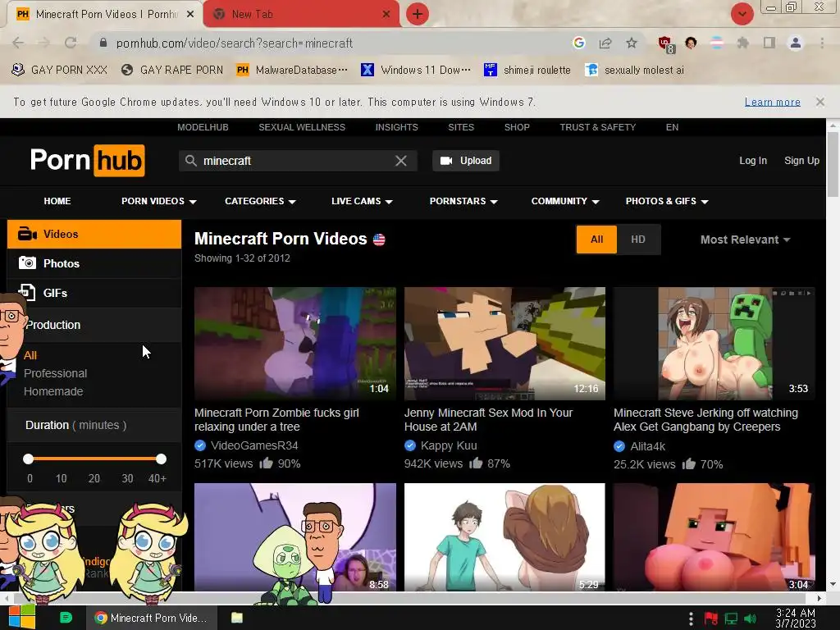This screenshot has height=630, width=840.
Task: Open the VideoGamesR34 uploader link
Action: pos(254,445)
